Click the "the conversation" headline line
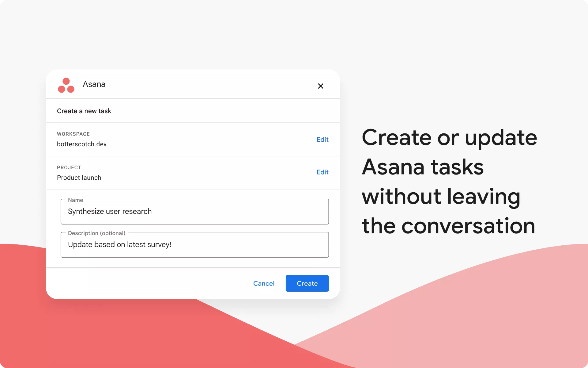 (448, 226)
